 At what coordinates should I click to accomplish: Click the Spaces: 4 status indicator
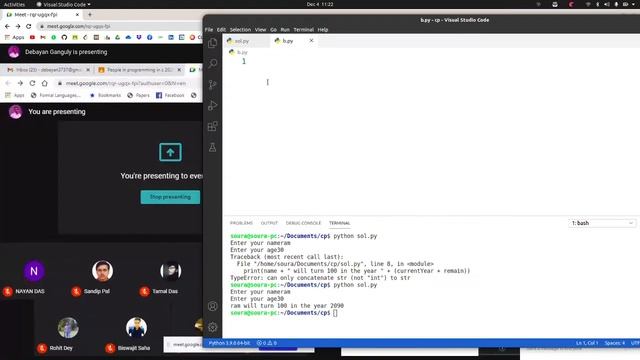pyautogui.click(x=614, y=343)
